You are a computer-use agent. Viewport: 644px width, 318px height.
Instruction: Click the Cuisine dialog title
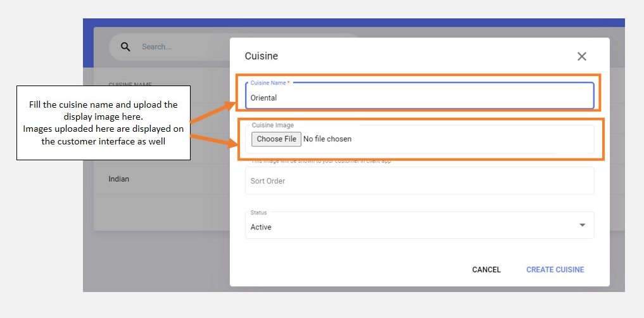[261, 56]
